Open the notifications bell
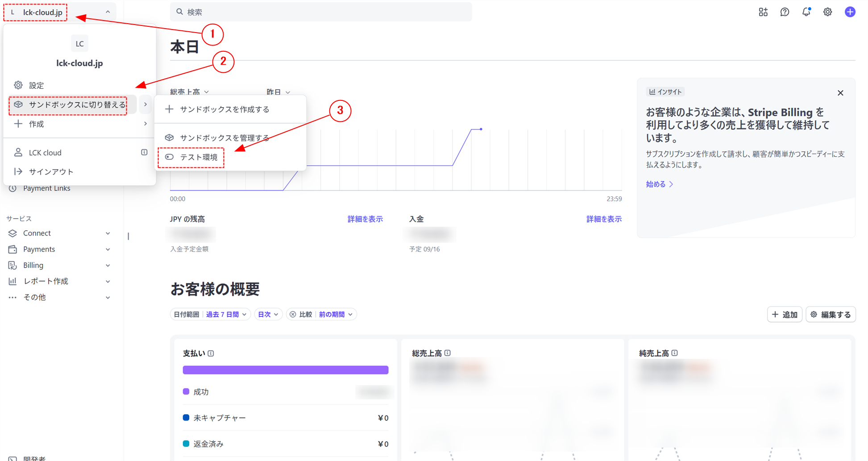 (806, 12)
